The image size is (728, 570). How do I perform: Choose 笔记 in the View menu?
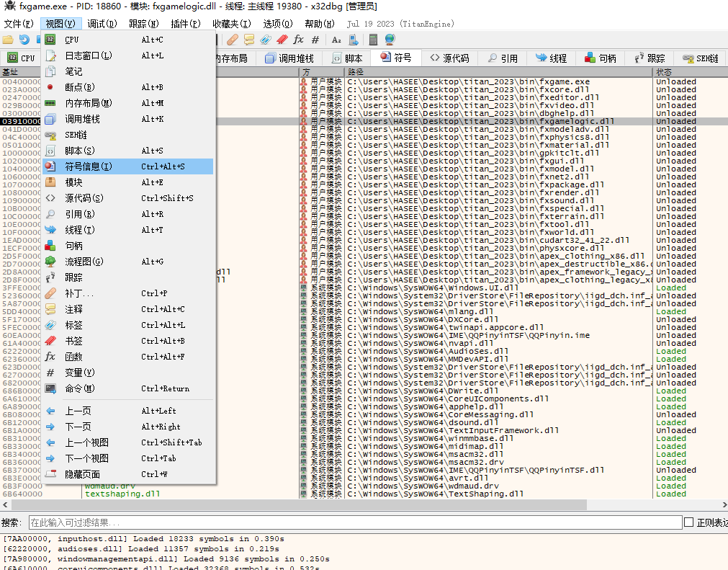click(127, 71)
